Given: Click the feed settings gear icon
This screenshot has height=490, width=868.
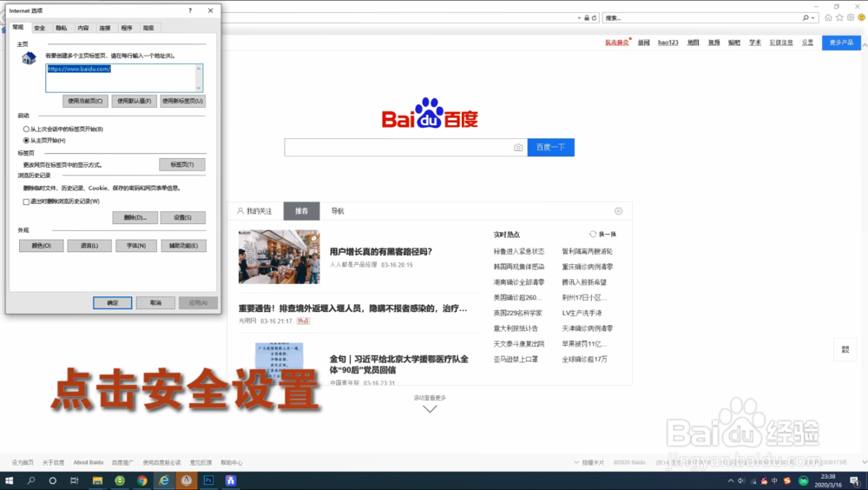Looking at the screenshot, I should [618, 211].
